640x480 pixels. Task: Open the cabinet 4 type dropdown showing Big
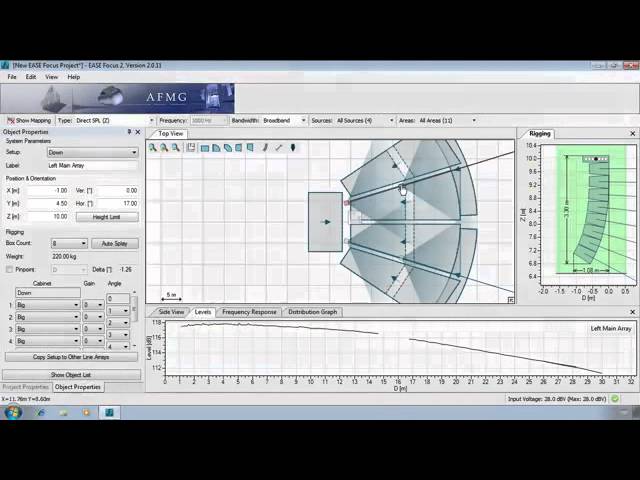pyautogui.click(x=47, y=341)
